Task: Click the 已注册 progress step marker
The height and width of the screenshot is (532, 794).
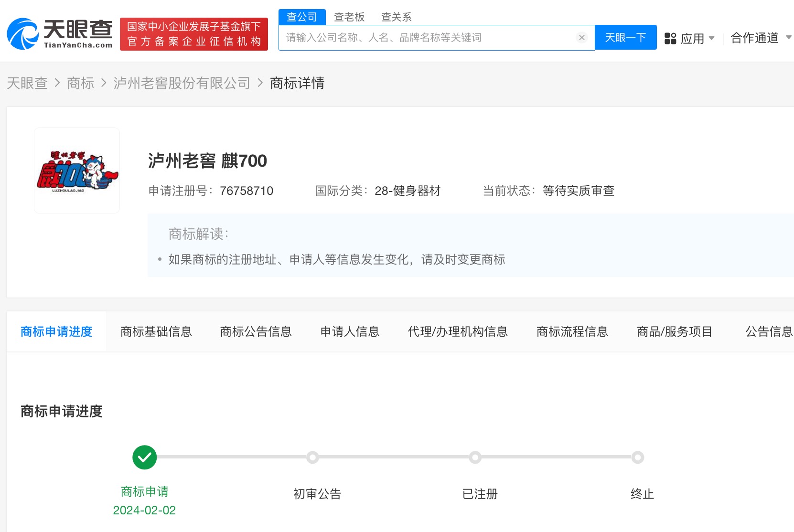Action: (475, 458)
